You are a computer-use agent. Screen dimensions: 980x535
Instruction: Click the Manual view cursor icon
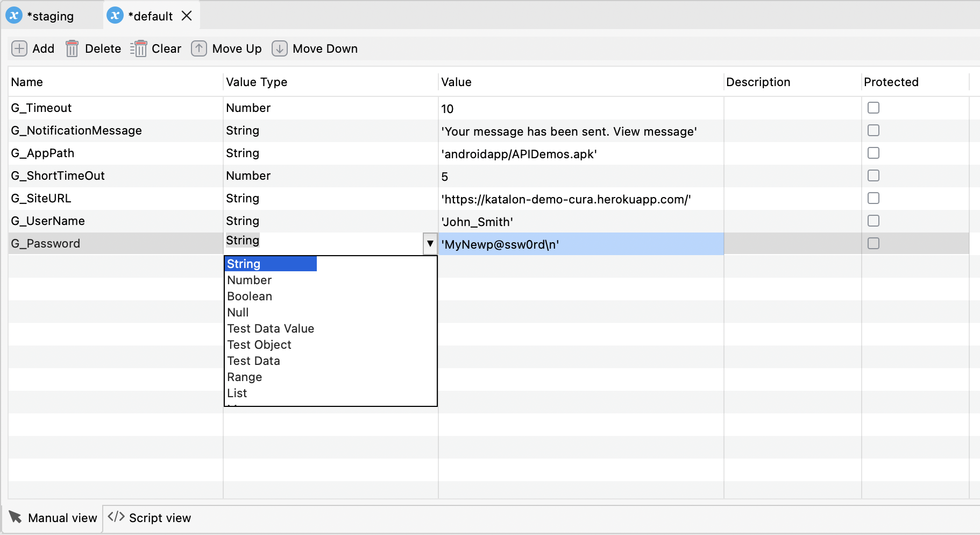pyautogui.click(x=16, y=517)
